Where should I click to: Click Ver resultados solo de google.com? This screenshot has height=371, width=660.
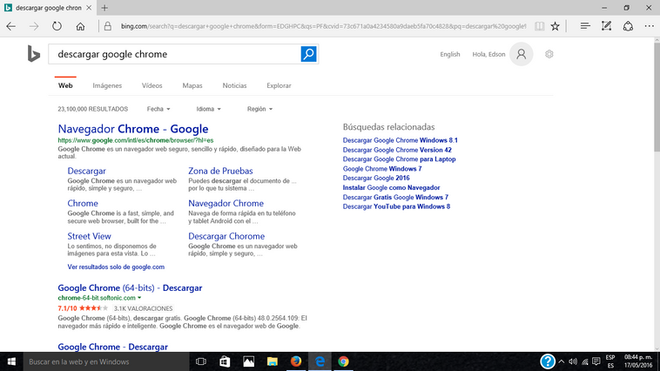(116, 267)
